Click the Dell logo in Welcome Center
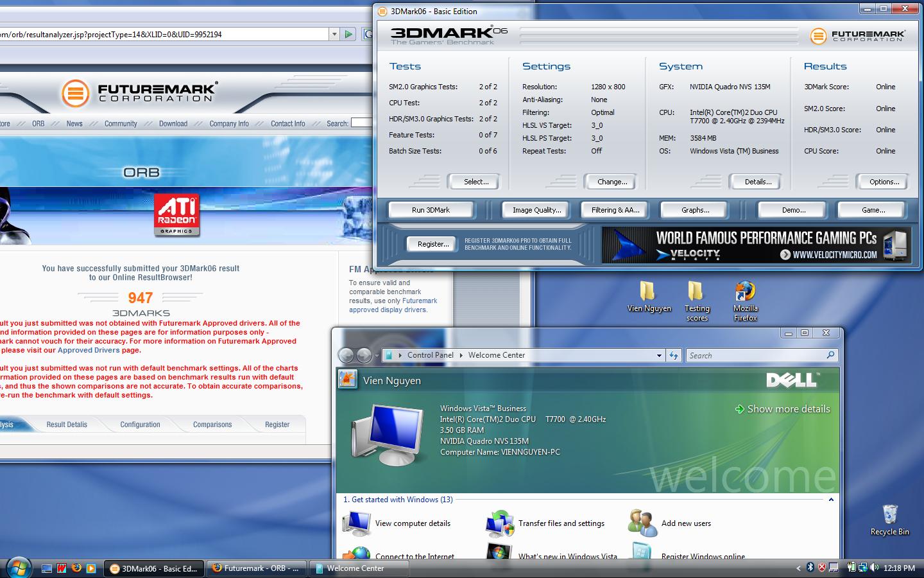The height and width of the screenshot is (578, 924). click(x=792, y=380)
